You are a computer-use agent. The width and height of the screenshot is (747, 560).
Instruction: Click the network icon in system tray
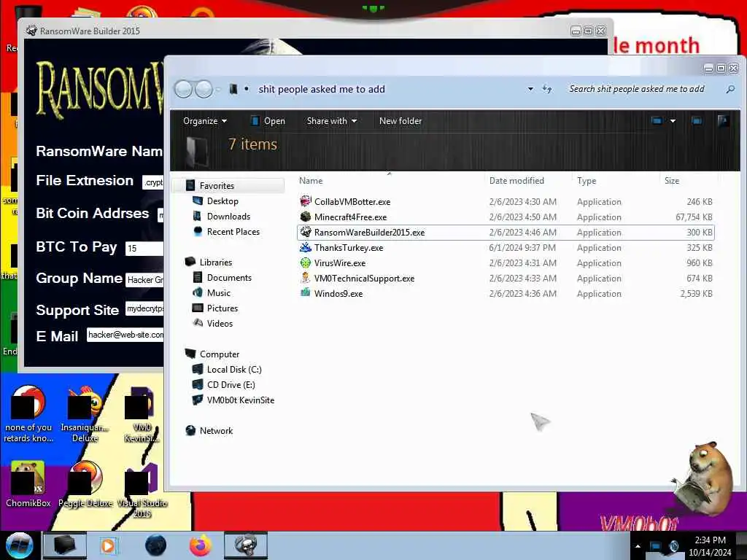(656, 546)
